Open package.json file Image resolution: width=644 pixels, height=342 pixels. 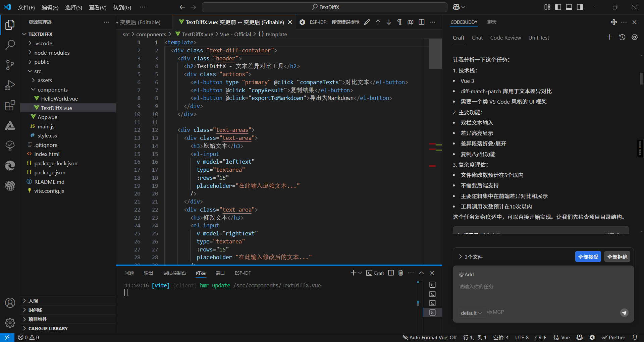(50, 172)
